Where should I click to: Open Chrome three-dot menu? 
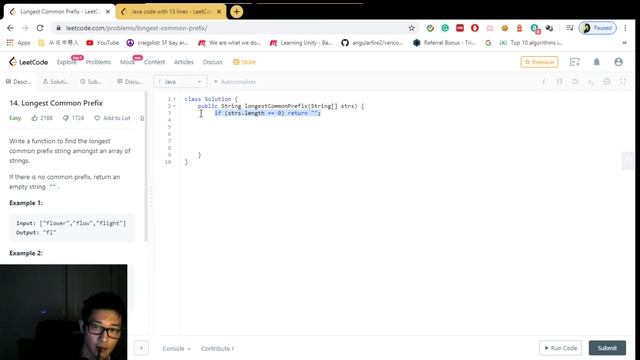point(625,28)
